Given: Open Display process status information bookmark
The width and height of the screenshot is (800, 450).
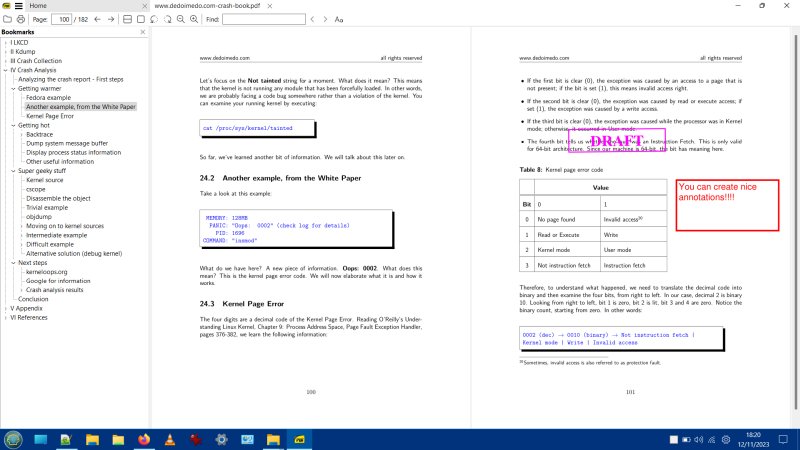Looking at the screenshot, I should 73,153.
